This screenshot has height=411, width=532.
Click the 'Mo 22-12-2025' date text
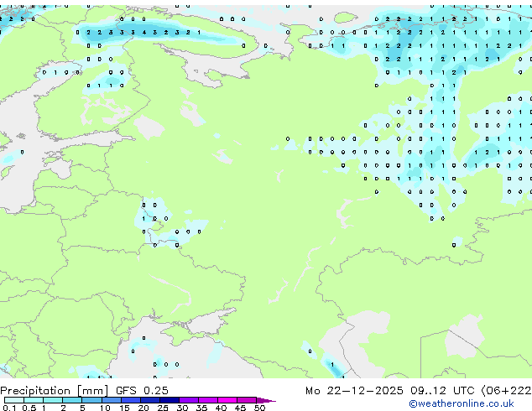[354, 391]
